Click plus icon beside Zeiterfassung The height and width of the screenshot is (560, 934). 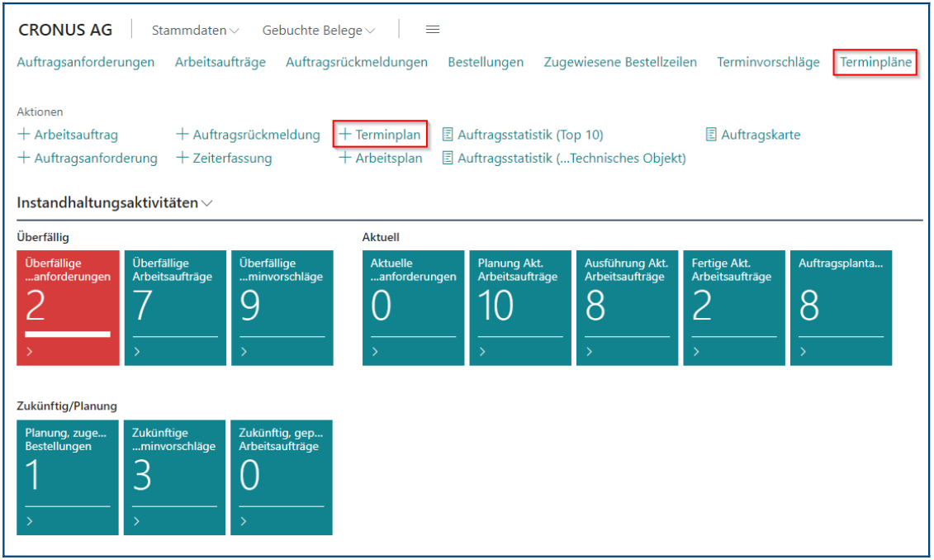pyautogui.click(x=183, y=157)
